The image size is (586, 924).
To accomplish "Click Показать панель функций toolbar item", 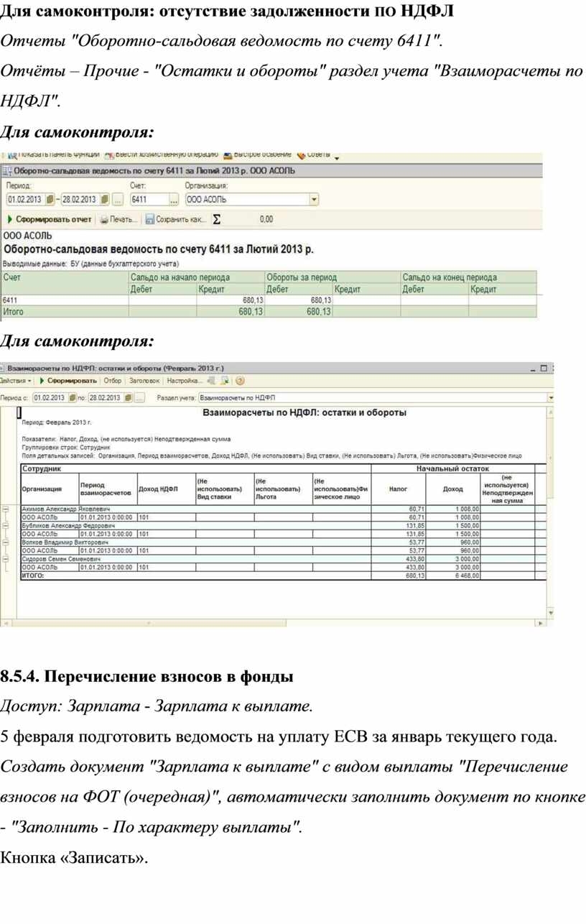I will tap(53, 154).
